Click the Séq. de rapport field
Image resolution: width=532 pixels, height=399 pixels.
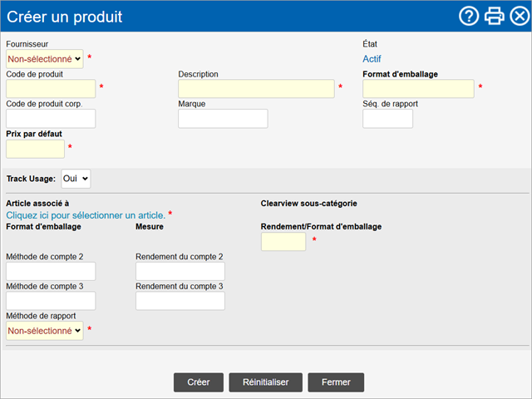point(388,119)
